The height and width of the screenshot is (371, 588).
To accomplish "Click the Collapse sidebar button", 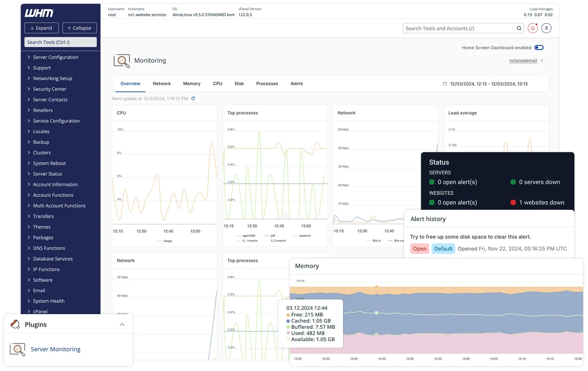I will tap(80, 28).
